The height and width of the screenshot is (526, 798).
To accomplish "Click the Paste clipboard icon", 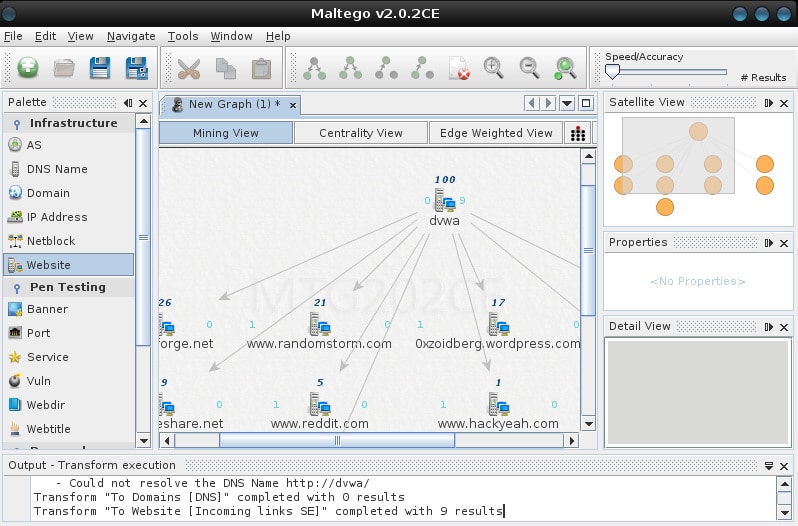I will [262, 69].
